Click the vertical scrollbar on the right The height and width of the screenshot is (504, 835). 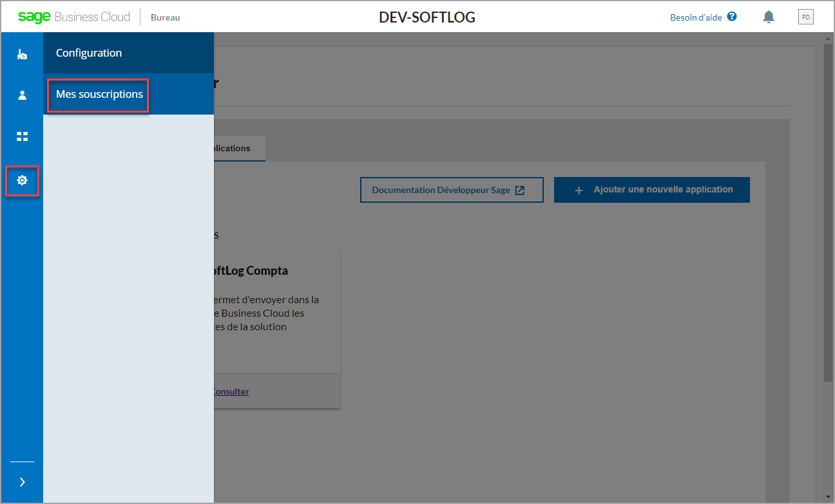829,212
